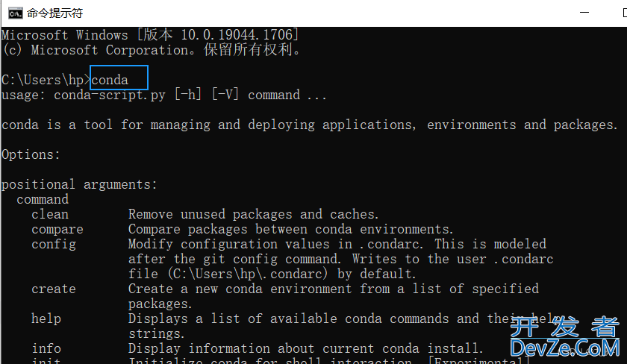This screenshot has height=364, width=627.
Task: Click the 'config' subcommand name
Action: point(54,244)
